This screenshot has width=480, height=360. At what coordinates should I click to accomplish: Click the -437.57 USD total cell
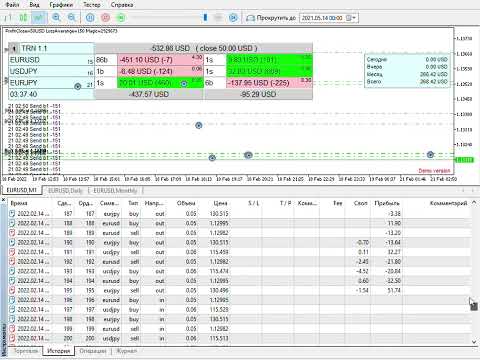[x=149, y=94]
